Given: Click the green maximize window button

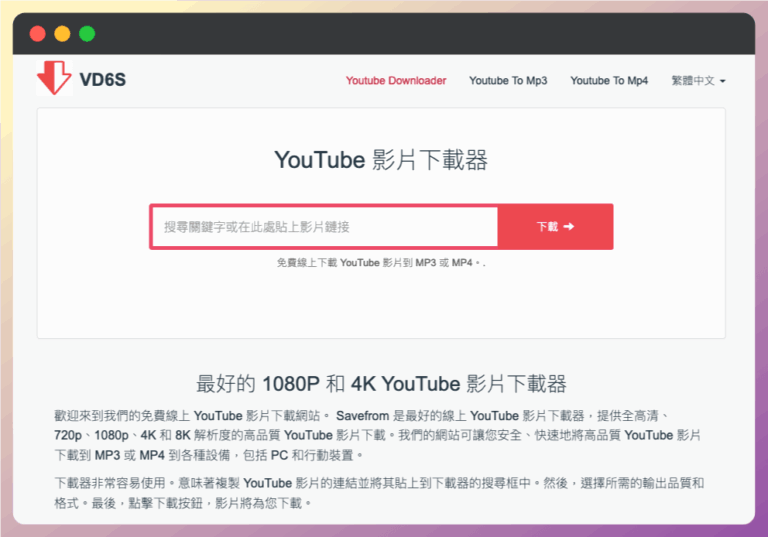Looking at the screenshot, I should (87, 34).
